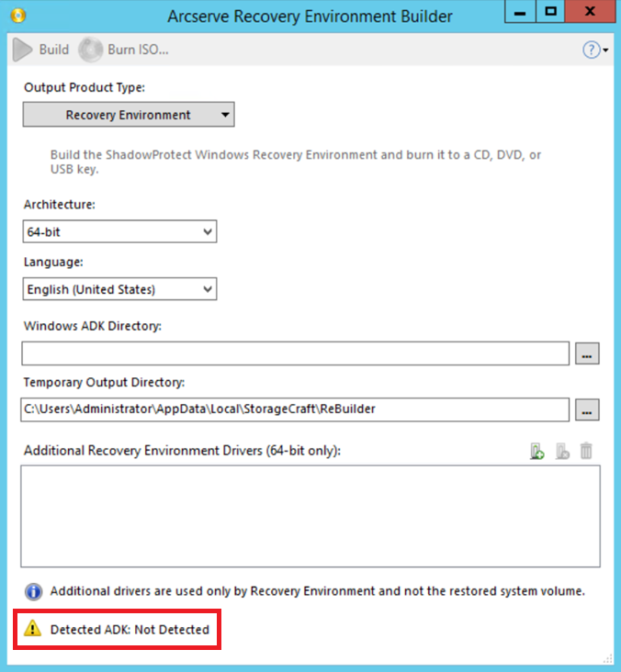Click the ShadowProtect Recovery Environment description text
The height and width of the screenshot is (672, 621).
pos(296,162)
